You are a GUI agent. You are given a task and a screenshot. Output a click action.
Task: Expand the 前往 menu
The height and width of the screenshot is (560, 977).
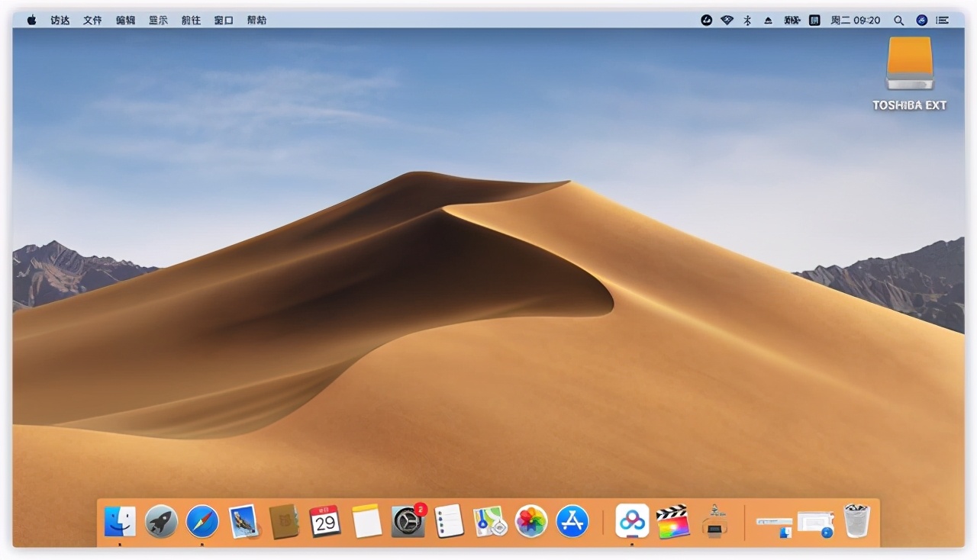[191, 21]
